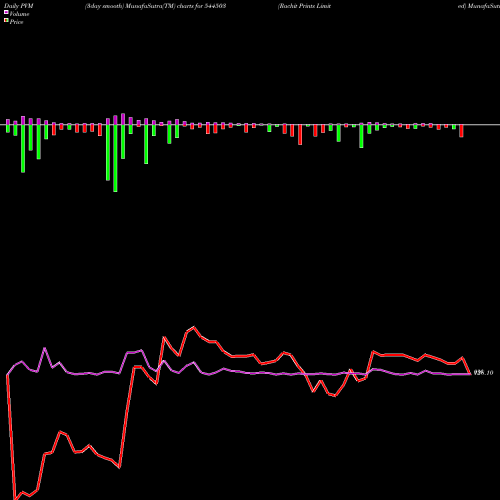The width and height of the screenshot is (500, 500).
Task: Click the magenta Volume legend swatch
Action: (6, 12)
